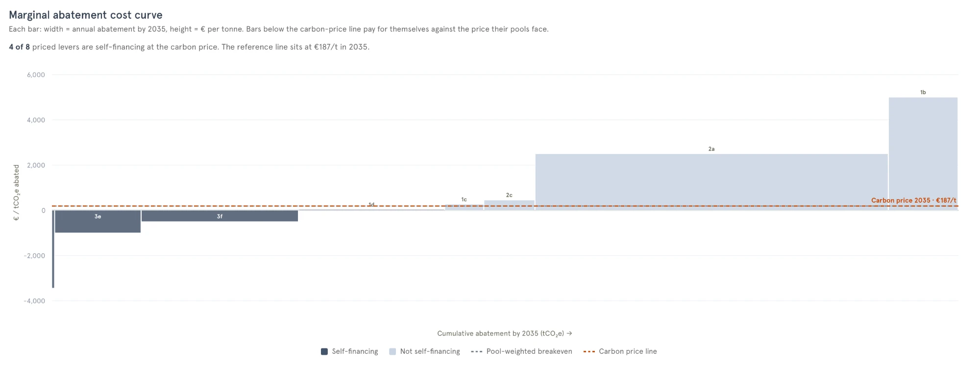The height and width of the screenshot is (368, 980).
Task: Select the narrow deepest negative bar at far left
Action: (x=53, y=249)
